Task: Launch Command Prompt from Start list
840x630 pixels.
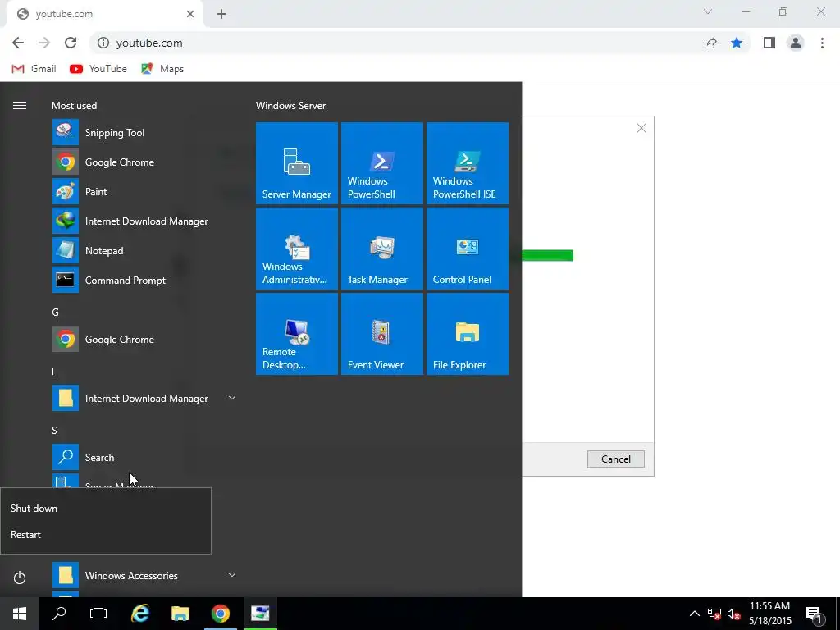Action: [x=144, y=280]
